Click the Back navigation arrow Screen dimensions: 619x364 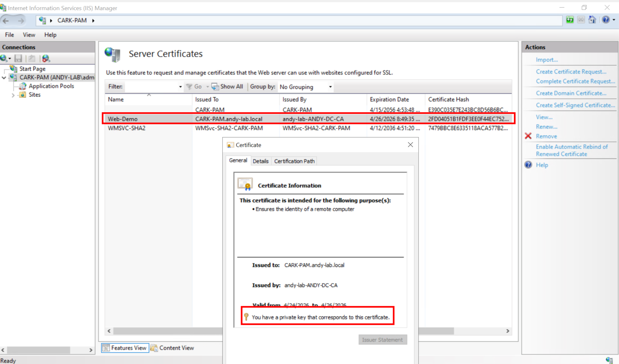[6, 21]
